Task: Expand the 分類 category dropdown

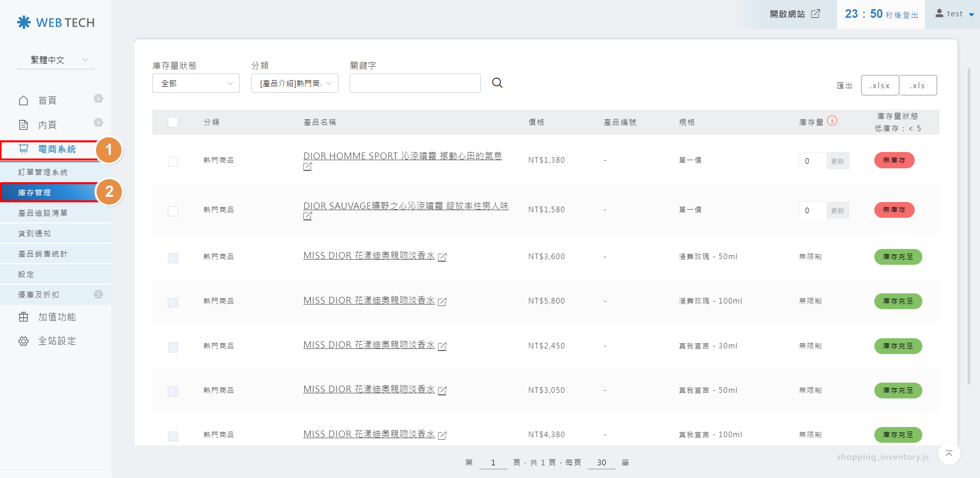Action: (295, 83)
